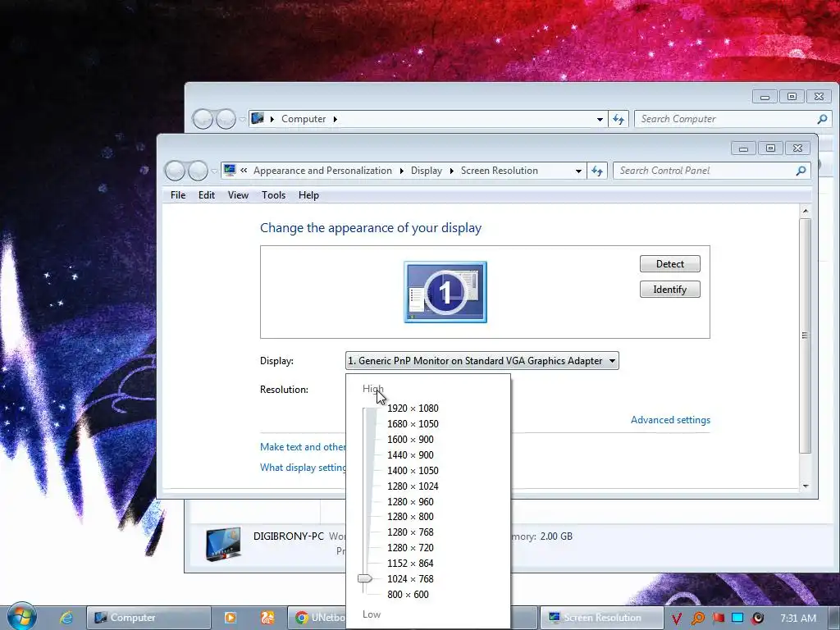Click the Display breadcrumb
The height and width of the screenshot is (630, 840).
[x=427, y=171]
